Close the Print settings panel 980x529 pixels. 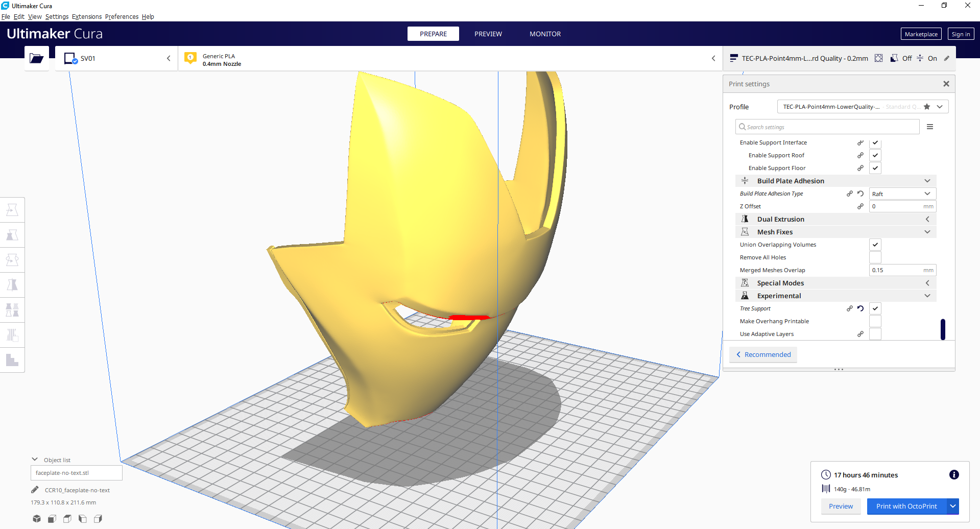coord(946,84)
